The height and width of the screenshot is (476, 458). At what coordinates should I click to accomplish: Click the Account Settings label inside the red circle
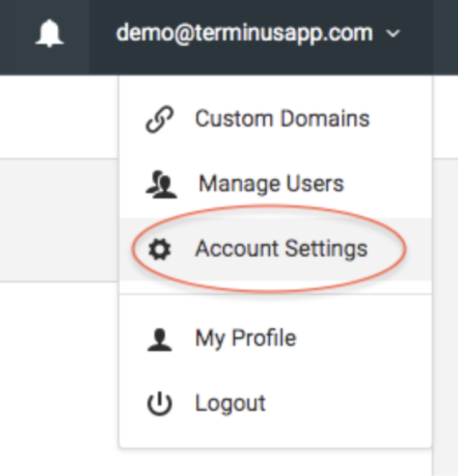(x=282, y=249)
